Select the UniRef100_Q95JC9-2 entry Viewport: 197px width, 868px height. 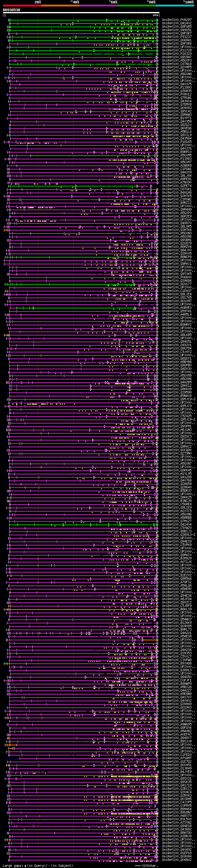(x=179, y=419)
